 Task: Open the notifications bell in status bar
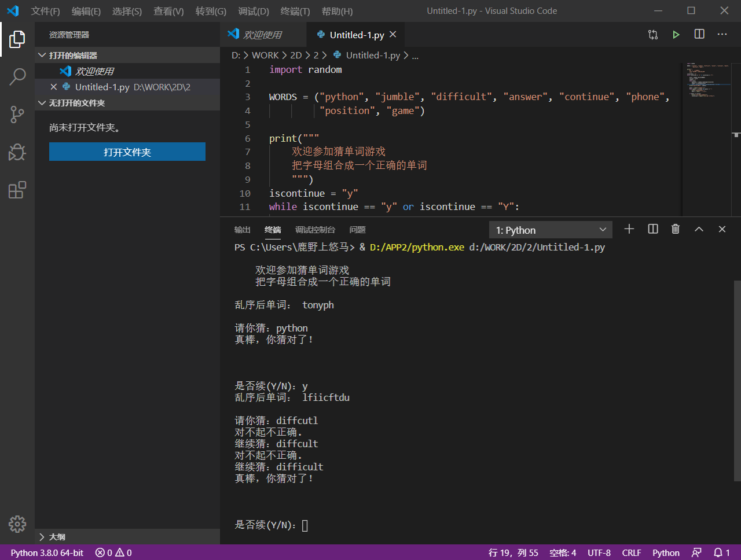click(x=718, y=552)
